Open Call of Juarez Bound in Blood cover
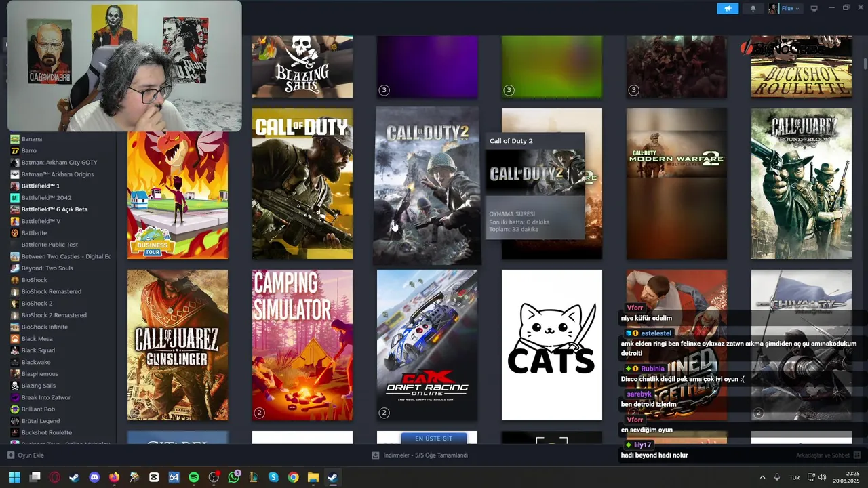 pyautogui.click(x=802, y=184)
